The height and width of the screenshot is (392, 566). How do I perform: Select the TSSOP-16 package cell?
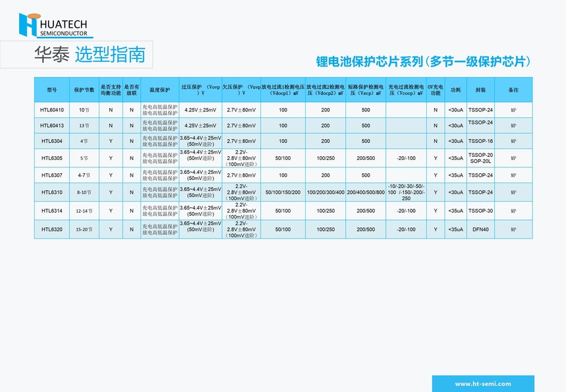point(480,141)
